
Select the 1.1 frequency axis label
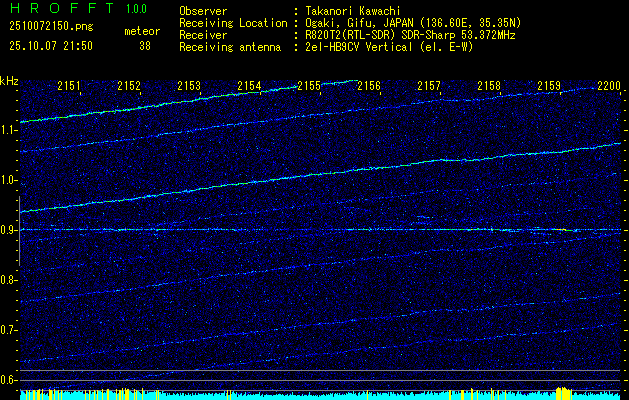[9, 129]
